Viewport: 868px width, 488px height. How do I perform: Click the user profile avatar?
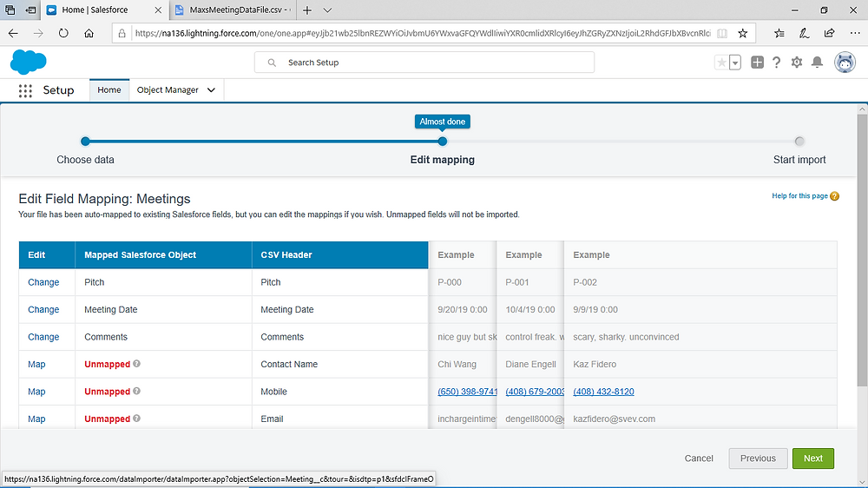[845, 63]
